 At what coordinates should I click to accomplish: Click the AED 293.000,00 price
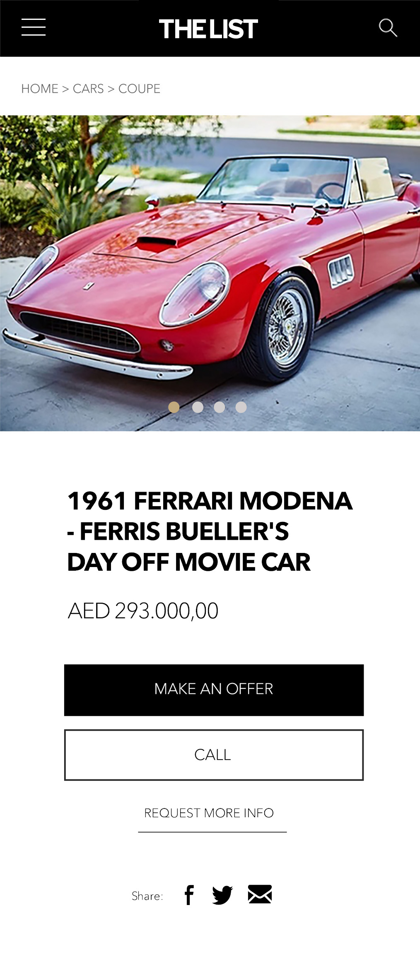(x=143, y=611)
